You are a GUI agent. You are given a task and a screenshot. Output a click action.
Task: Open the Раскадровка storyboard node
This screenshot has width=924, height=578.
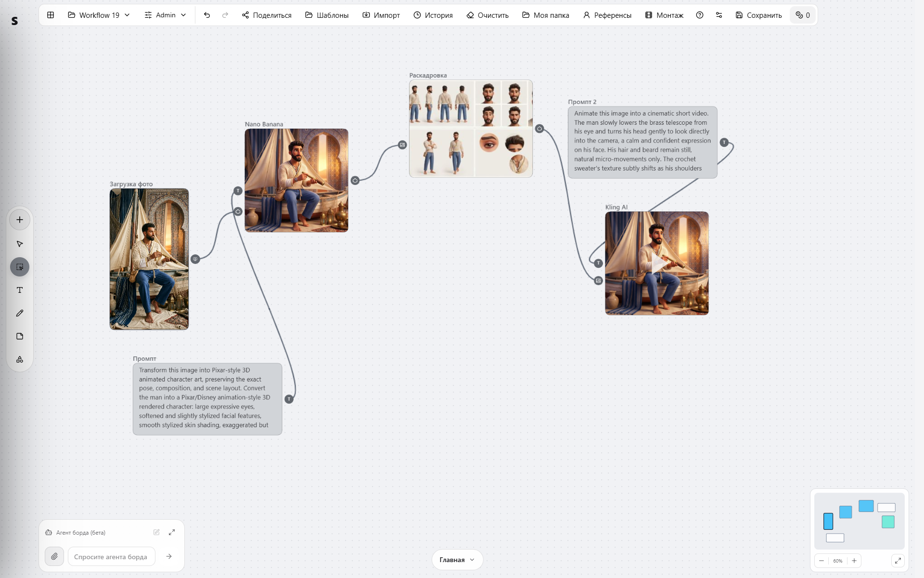471,129
